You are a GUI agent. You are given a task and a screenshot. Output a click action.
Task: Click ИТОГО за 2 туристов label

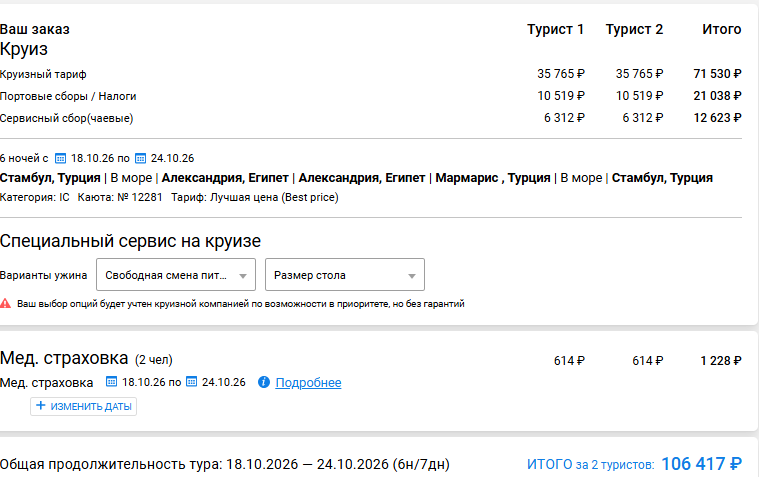591,464
